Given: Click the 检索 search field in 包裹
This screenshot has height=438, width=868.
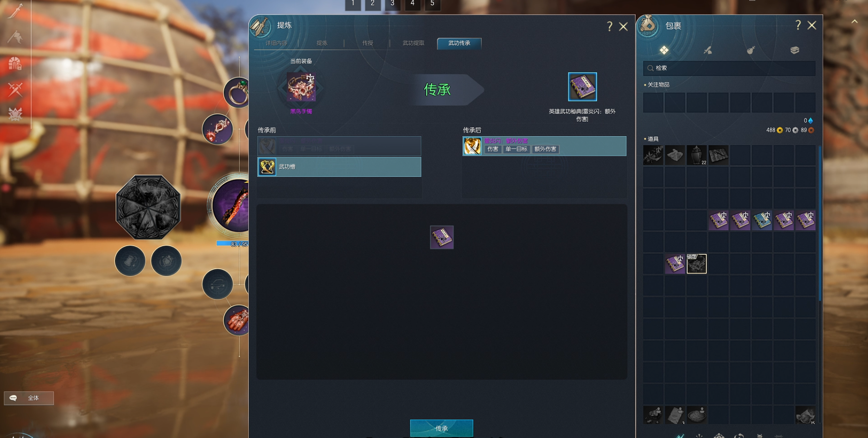Looking at the screenshot, I should [729, 68].
